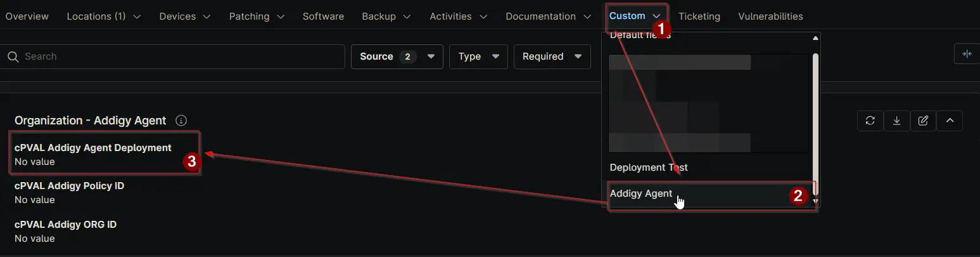Screen dimensions: 980x257
Task: Select Addigy Agent in the Custom menu
Action: [641, 194]
